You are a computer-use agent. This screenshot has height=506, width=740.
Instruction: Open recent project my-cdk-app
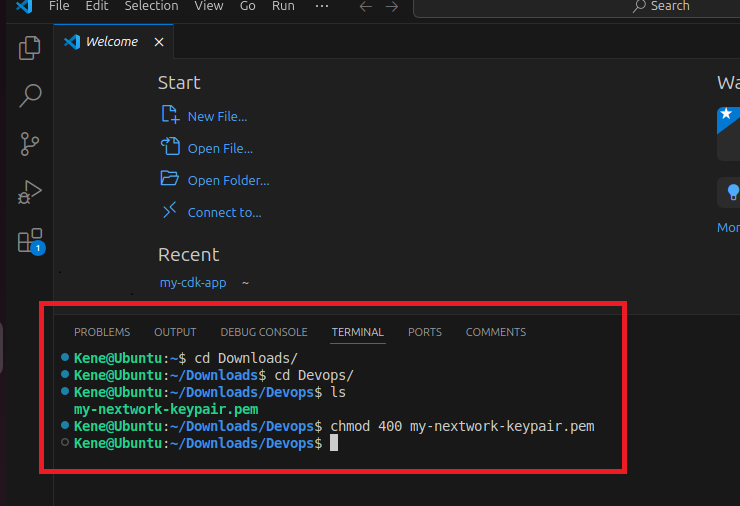click(193, 283)
